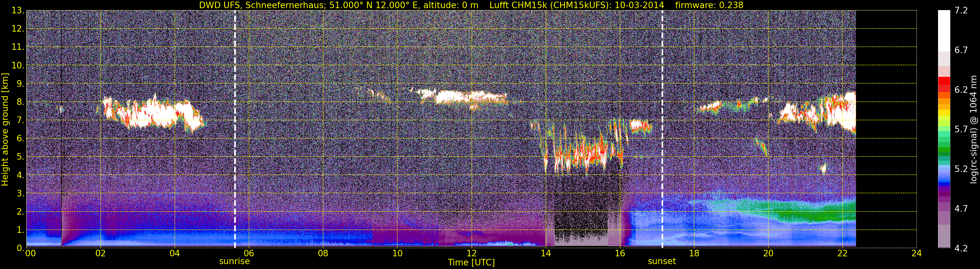Click the white dashed sunset line

click(x=662, y=129)
